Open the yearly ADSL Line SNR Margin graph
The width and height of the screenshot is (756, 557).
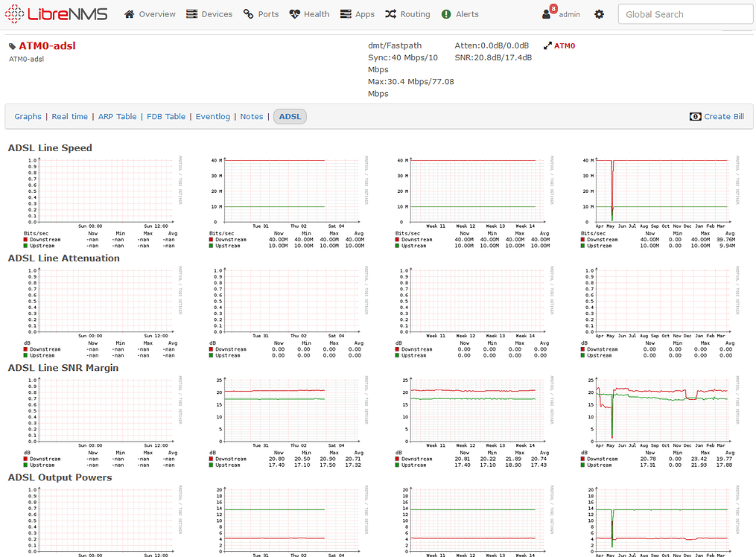point(660,421)
